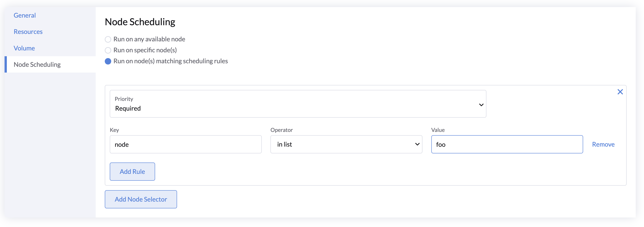Click the Add Node Selector button icon
Image resolution: width=644 pixels, height=227 pixels.
(141, 199)
